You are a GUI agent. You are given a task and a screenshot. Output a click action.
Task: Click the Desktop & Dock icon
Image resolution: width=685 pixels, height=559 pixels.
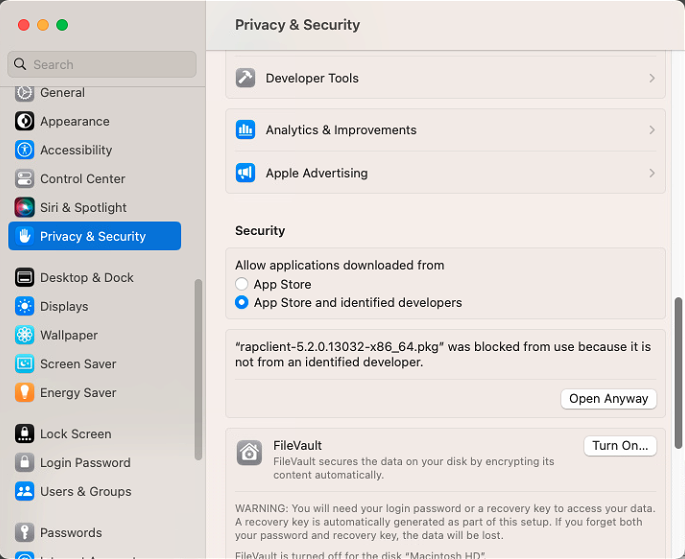[24, 277]
